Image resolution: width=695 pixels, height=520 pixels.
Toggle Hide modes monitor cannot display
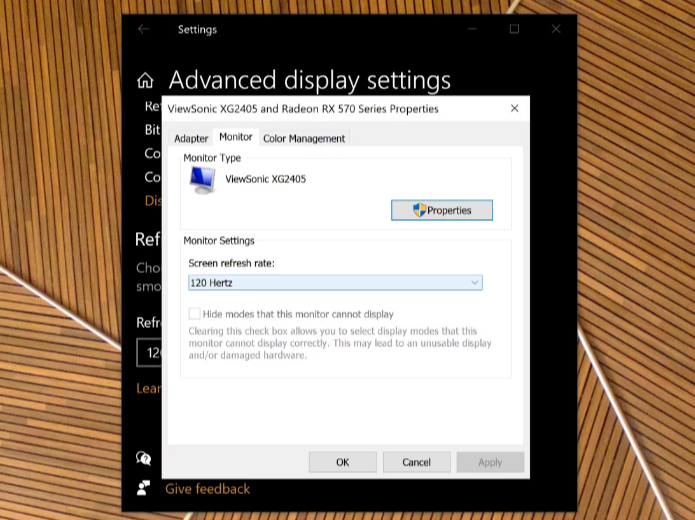click(x=194, y=314)
